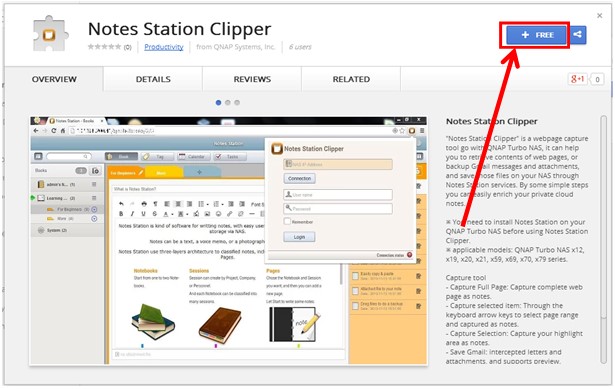Click the Notes Station Clipper screenshot preview
Screen dimensions: 615x389
click(x=229, y=241)
